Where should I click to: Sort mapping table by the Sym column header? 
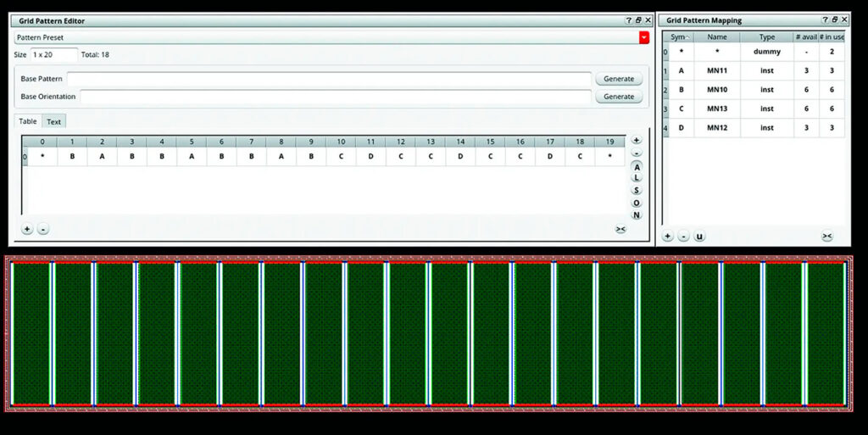pos(678,37)
